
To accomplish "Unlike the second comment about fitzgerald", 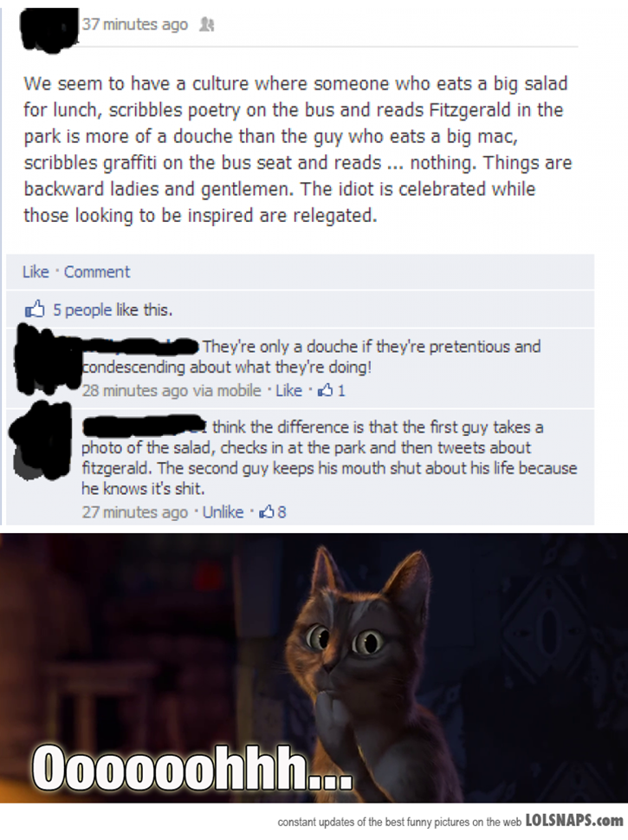I will pos(223,512).
